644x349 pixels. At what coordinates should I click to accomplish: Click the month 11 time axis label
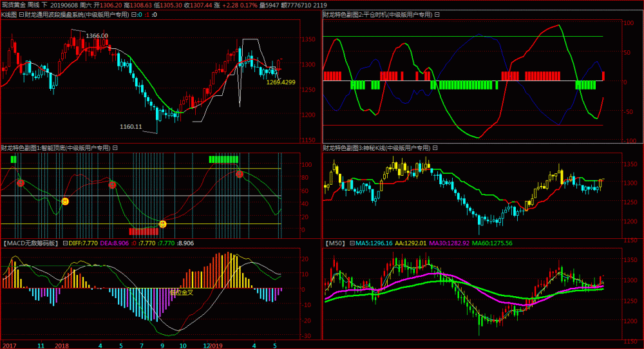point(41,345)
